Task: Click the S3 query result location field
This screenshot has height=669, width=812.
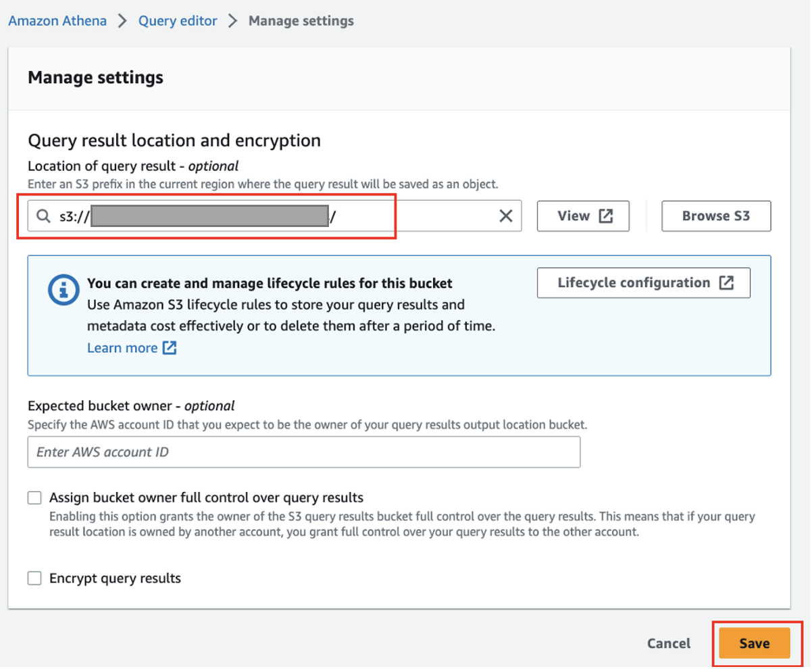Action: pos(274,216)
